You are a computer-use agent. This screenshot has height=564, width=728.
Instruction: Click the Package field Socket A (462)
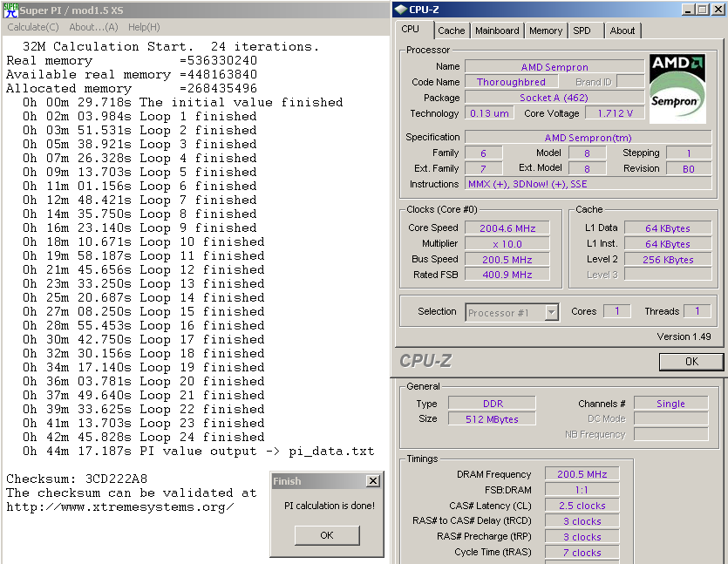(x=555, y=98)
